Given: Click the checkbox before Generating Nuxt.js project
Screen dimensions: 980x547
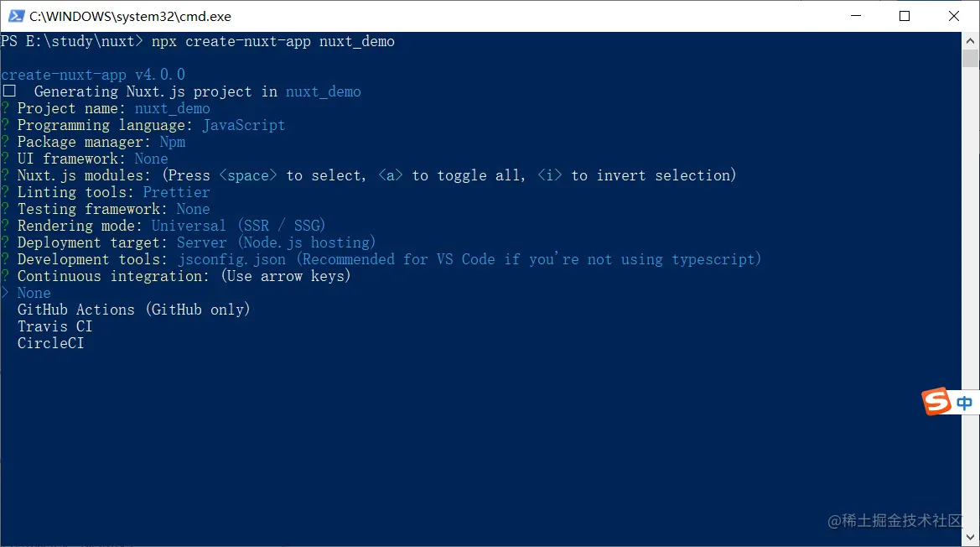Looking at the screenshot, I should [9, 91].
